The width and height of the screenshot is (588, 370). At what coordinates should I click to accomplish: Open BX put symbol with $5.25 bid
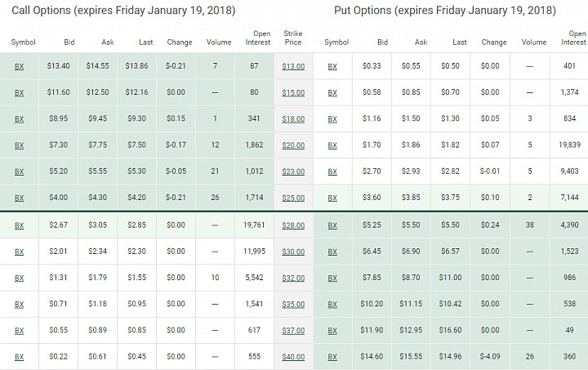tap(332, 225)
